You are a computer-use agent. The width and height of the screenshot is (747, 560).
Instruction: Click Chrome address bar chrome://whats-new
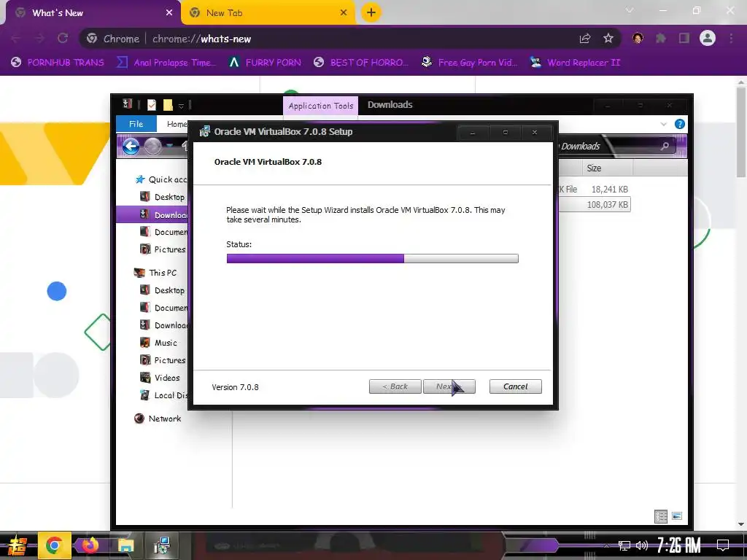pyautogui.click(x=201, y=39)
